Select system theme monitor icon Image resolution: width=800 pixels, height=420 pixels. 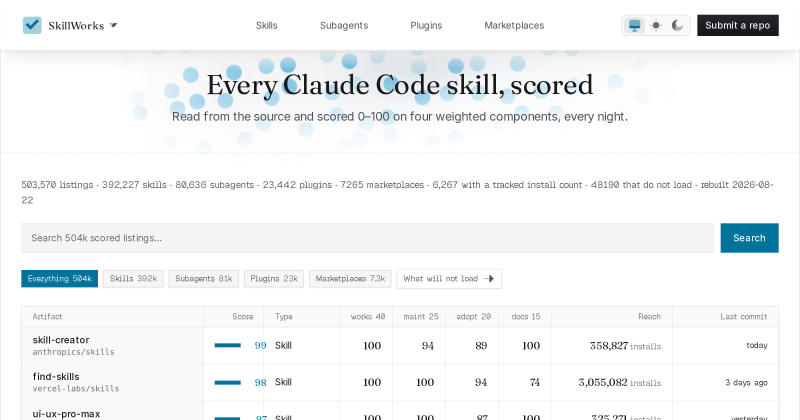click(635, 26)
